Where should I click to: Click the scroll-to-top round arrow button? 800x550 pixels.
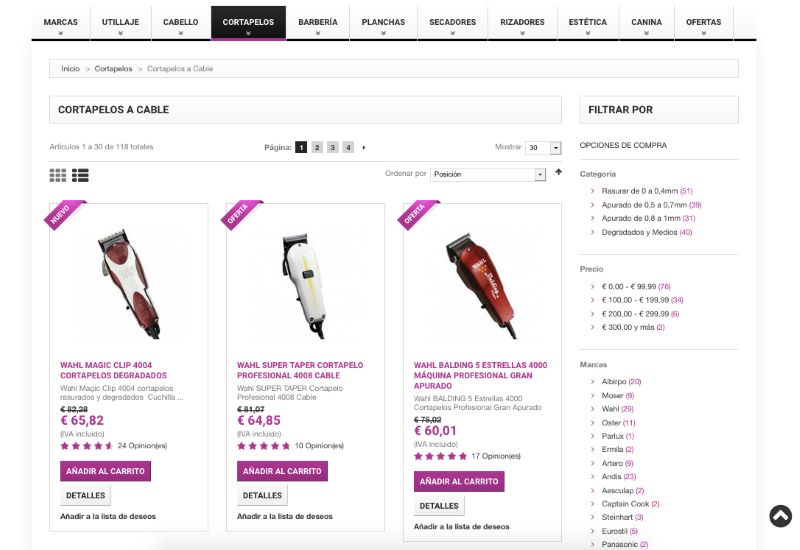(x=780, y=516)
